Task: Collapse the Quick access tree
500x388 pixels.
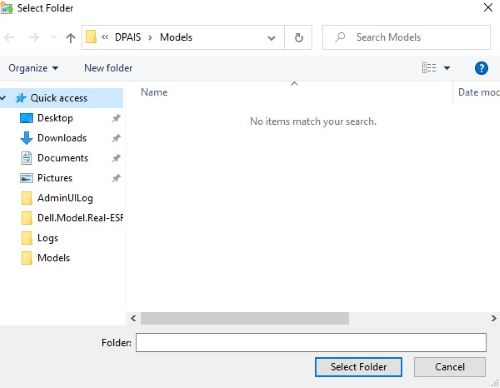Action: (x=3, y=98)
